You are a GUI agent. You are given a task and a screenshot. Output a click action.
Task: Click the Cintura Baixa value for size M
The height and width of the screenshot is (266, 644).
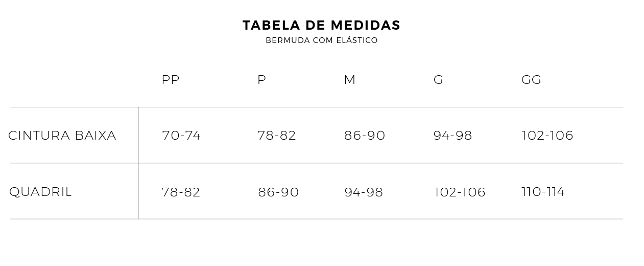(365, 136)
